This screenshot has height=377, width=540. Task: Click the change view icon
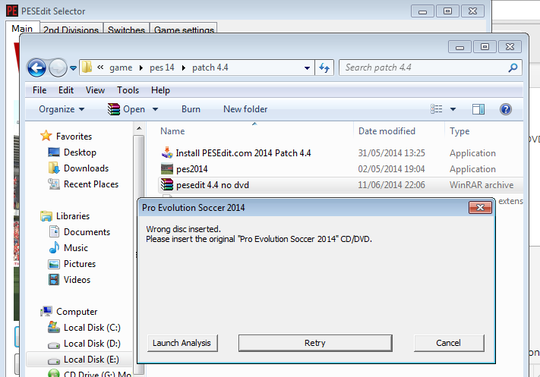pos(436,109)
